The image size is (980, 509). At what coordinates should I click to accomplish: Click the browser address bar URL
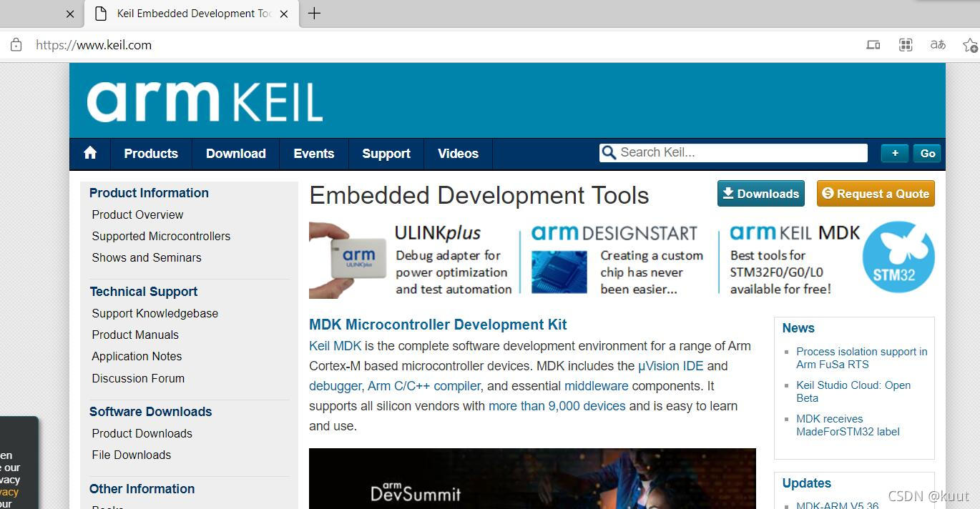94,45
